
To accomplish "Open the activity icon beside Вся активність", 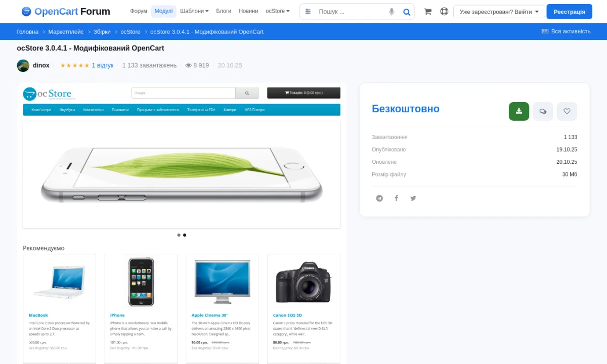I will [545, 31].
